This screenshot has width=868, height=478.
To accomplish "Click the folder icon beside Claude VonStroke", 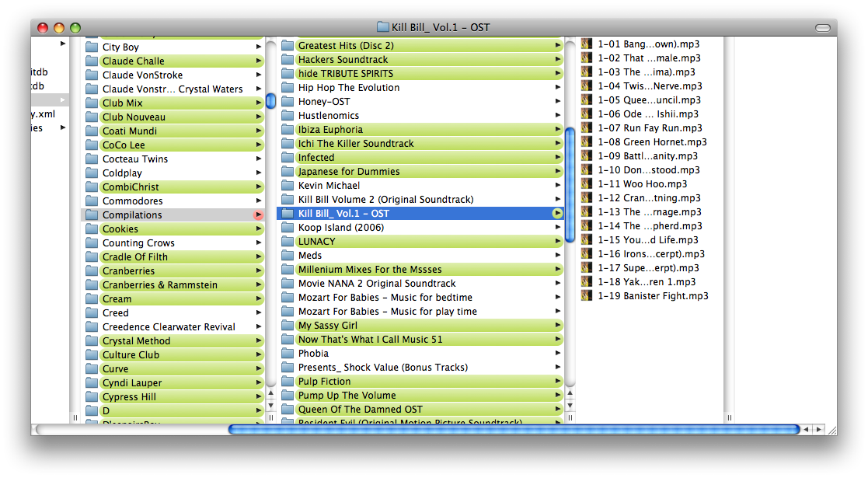I will pos(92,75).
